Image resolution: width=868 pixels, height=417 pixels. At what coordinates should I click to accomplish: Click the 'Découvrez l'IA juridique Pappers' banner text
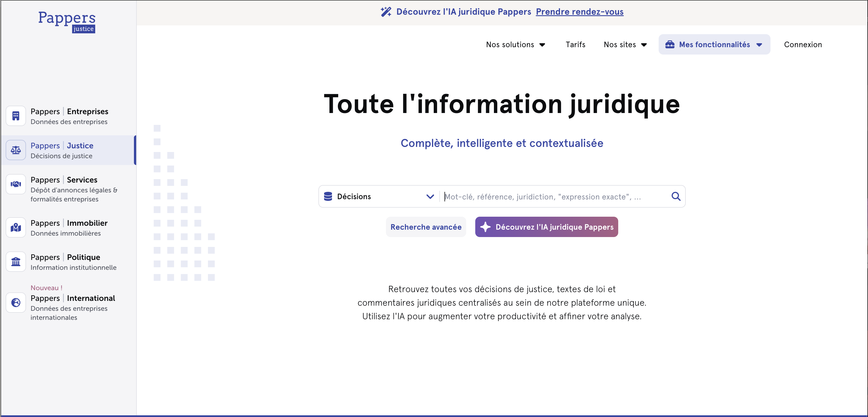pyautogui.click(x=464, y=12)
